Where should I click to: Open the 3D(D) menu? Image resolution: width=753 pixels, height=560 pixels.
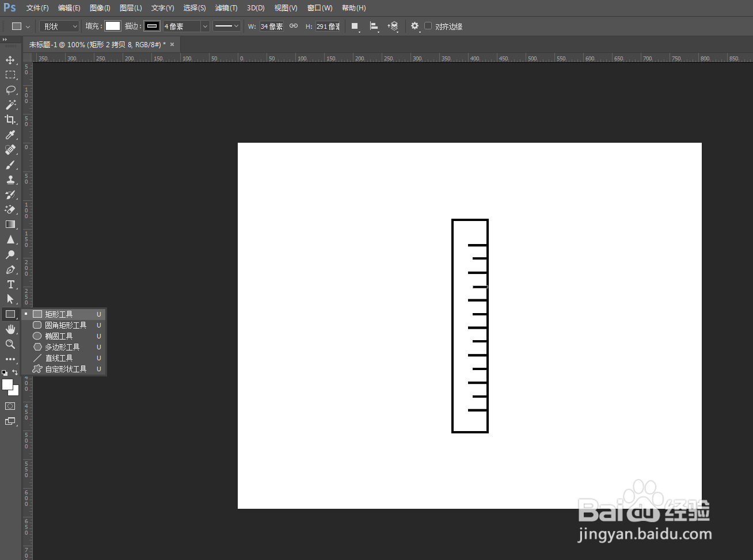256,8
